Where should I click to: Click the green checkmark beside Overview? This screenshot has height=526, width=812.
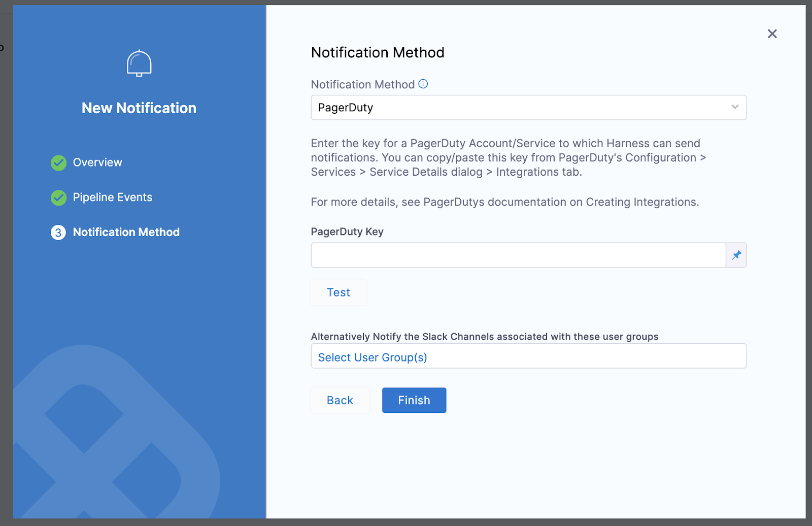pos(58,162)
